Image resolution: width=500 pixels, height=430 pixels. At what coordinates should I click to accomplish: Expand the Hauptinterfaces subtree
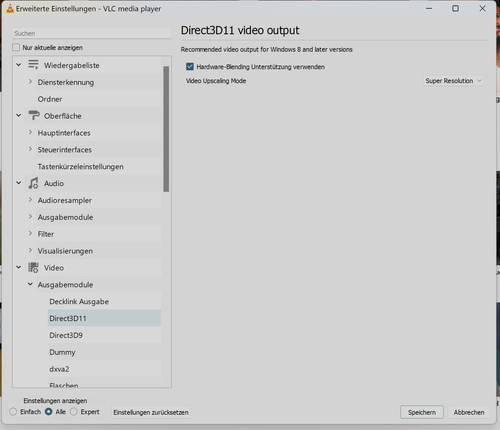[30, 132]
